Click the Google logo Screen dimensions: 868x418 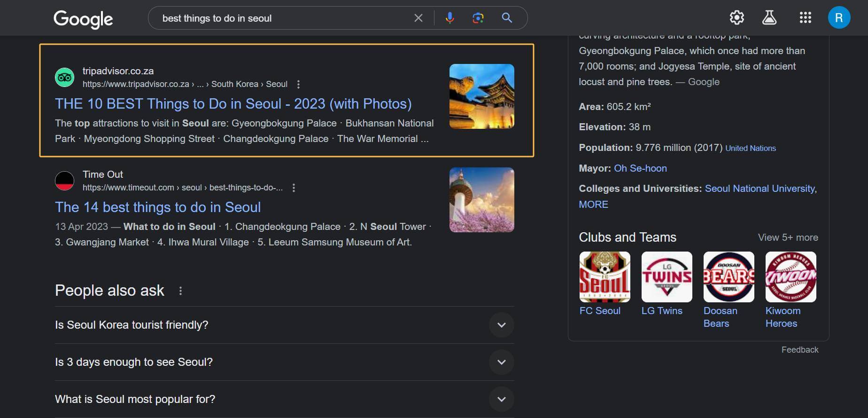[x=83, y=19]
